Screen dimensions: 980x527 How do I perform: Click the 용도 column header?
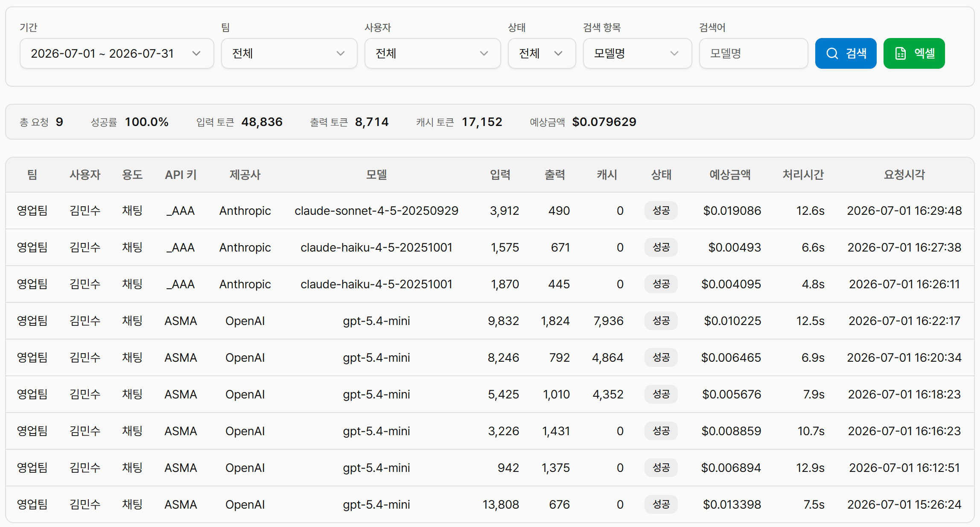[132, 175]
